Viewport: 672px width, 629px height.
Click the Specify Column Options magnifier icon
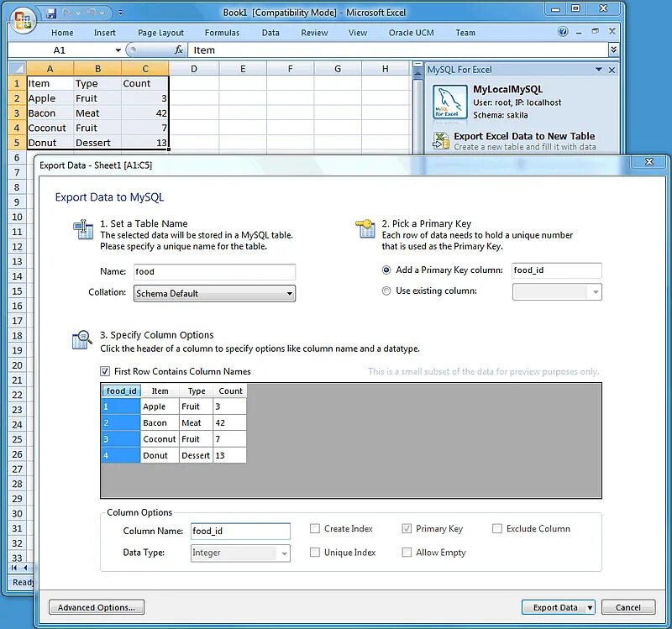81,340
